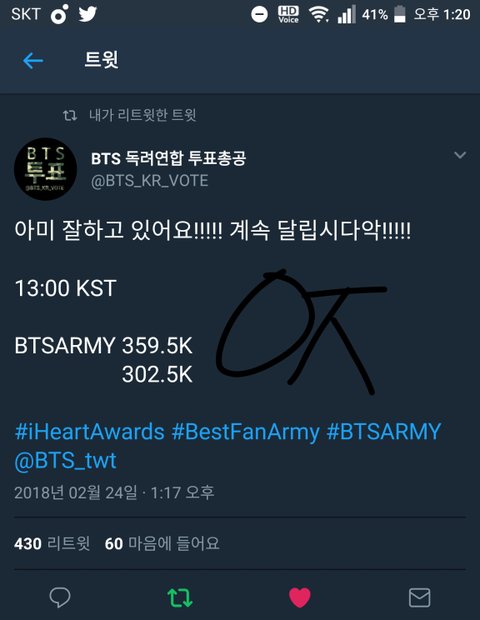Open the #BTSARMY hashtag link
Viewport: 480px width, 620px height.
tap(384, 431)
